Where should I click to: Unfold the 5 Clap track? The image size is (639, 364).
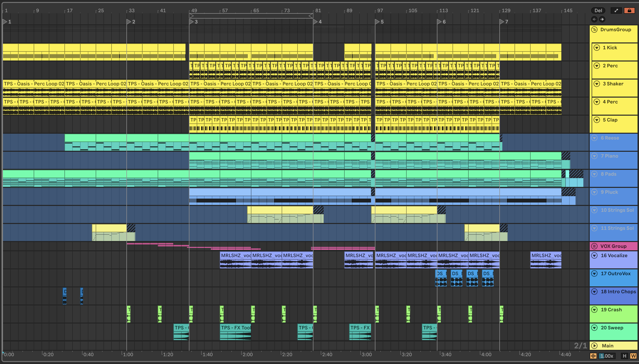pos(597,120)
